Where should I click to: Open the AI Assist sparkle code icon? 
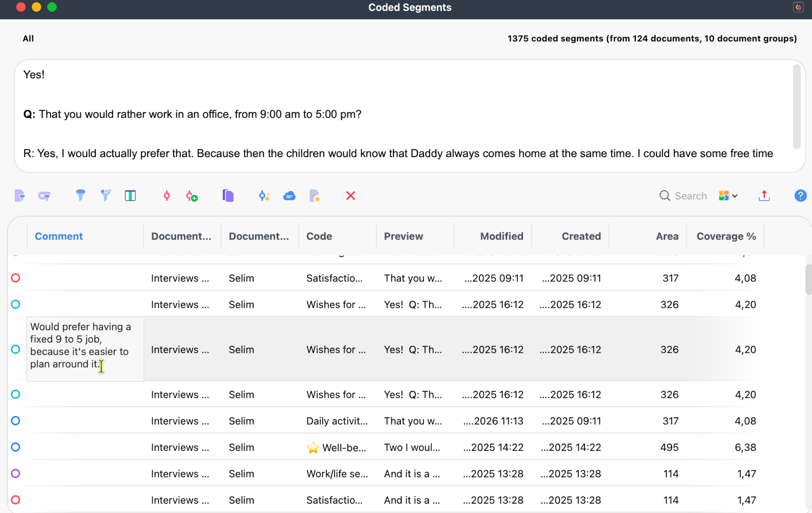[x=264, y=196]
